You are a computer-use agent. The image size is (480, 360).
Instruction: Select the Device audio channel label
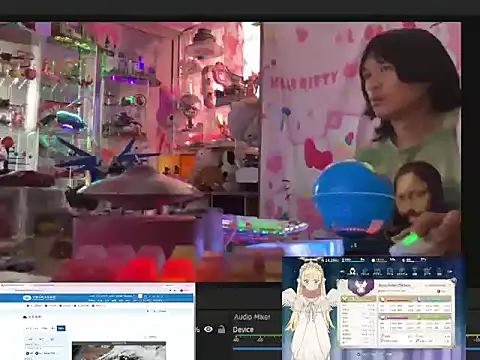click(x=243, y=330)
